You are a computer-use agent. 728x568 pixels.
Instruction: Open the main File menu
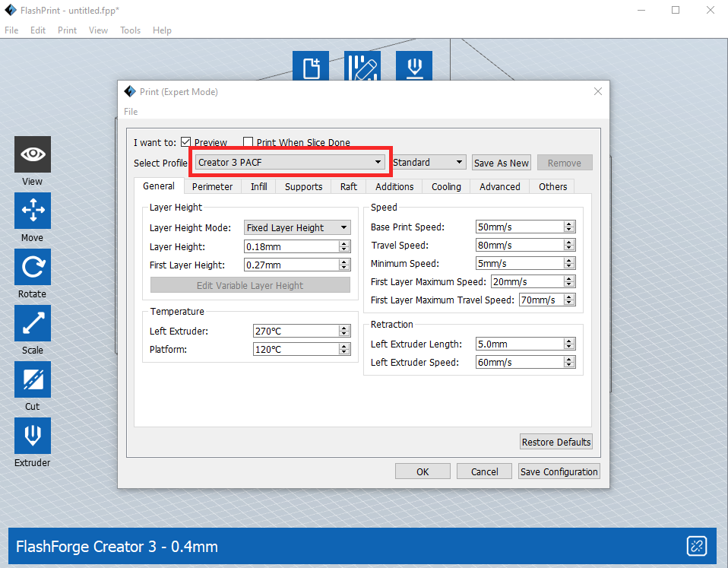point(11,30)
